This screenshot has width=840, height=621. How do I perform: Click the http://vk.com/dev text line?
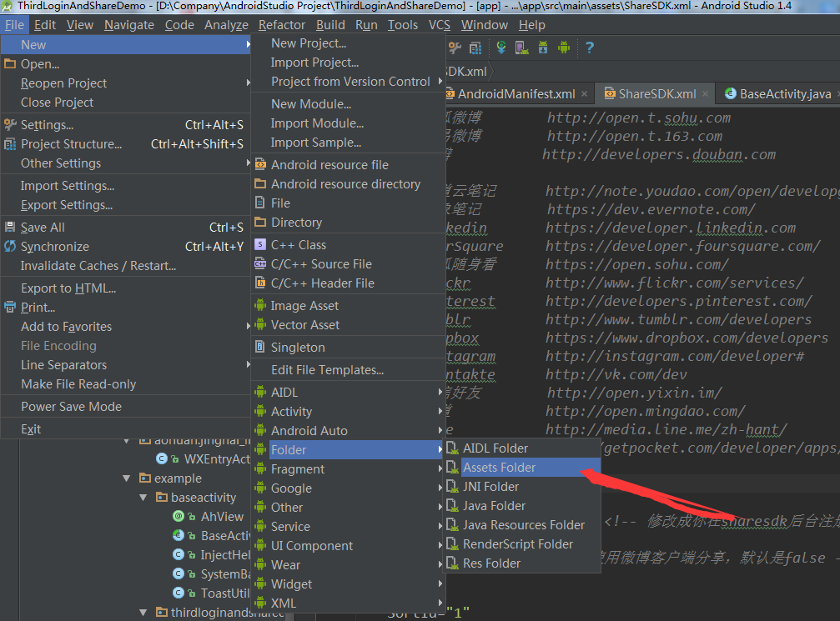click(x=616, y=374)
